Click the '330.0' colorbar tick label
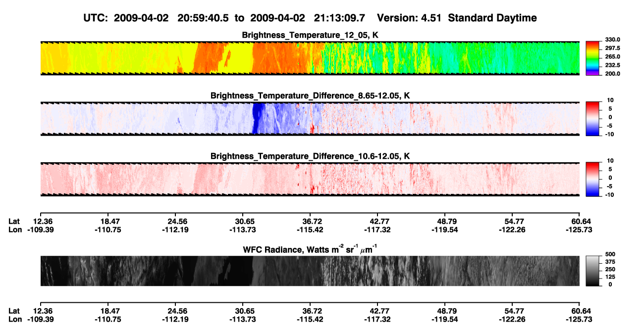 (x=613, y=40)
